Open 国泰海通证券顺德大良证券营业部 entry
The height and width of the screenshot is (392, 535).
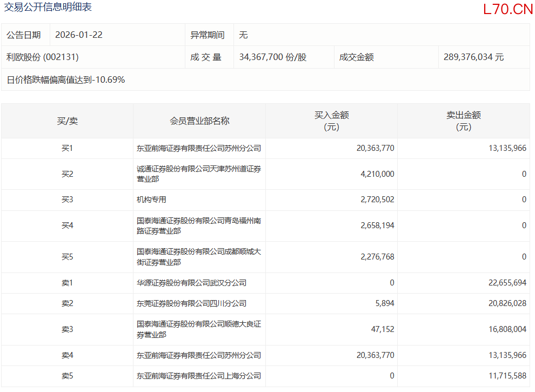point(199,330)
